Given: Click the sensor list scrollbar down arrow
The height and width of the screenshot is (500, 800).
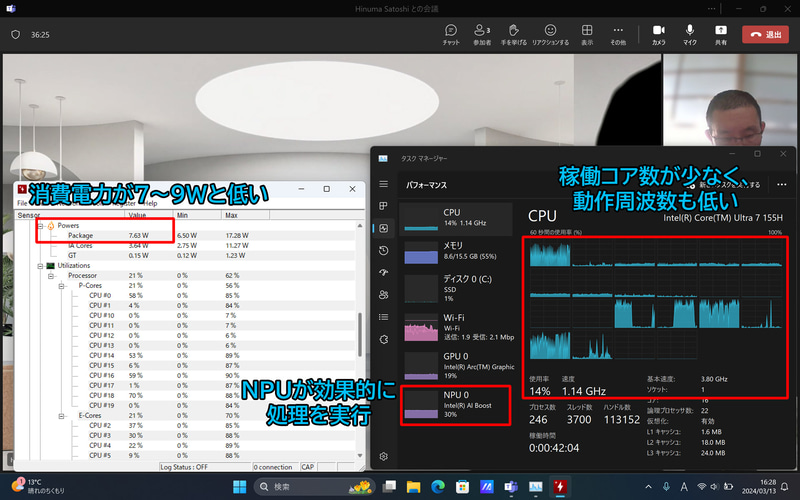Looking at the screenshot, I should (x=360, y=456).
